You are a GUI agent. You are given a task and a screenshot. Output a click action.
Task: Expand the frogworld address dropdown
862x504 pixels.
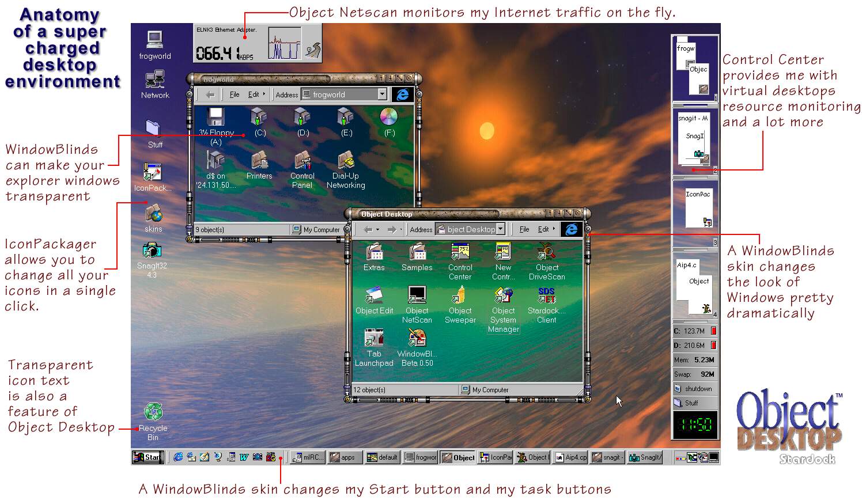[382, 94]
